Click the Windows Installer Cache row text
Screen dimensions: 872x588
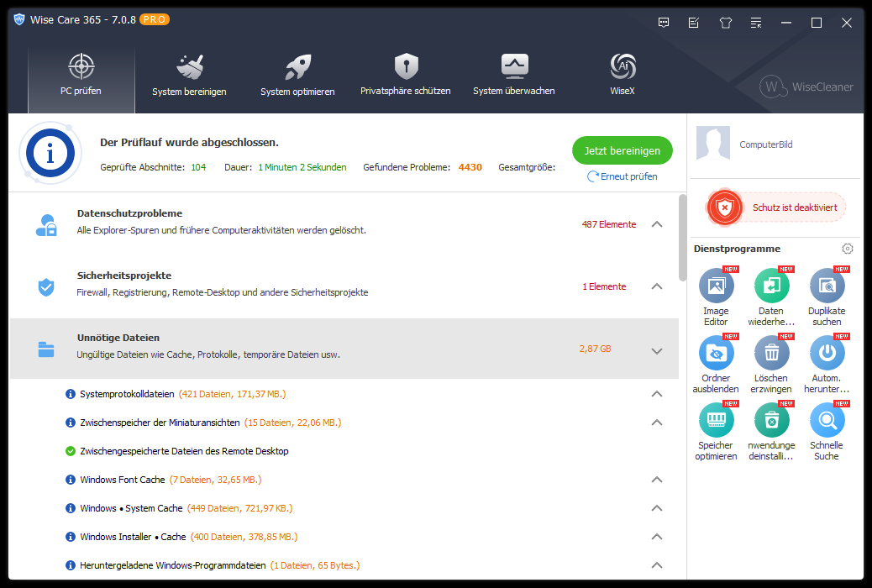133,537
